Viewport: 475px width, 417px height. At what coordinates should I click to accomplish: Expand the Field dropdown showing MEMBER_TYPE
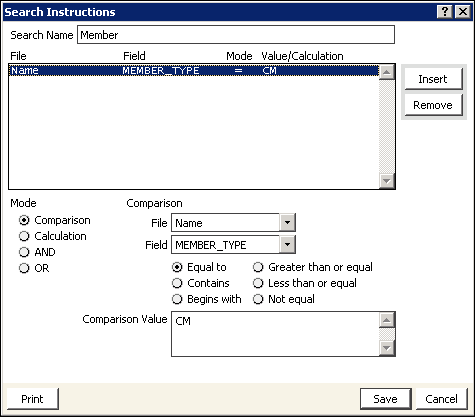[x=287, y=245]
